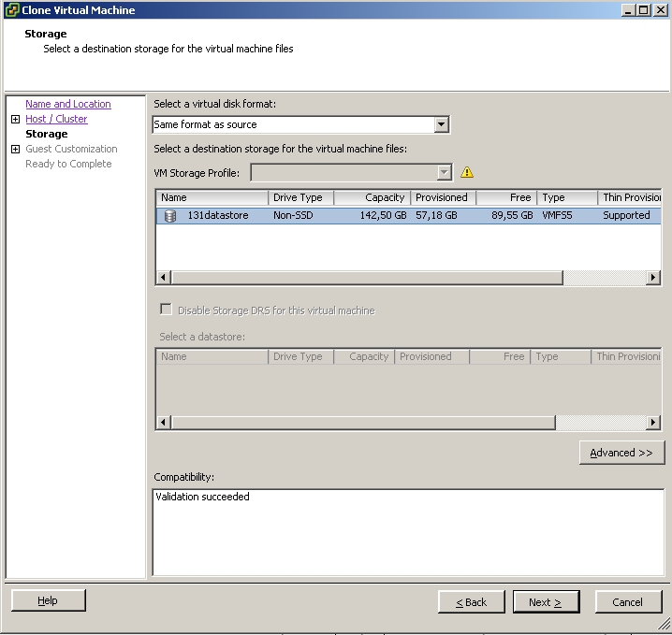Image resolution: width=672 pixels, height=635 pixels.
Task: Click lower table Type column header
Action: (561, 356)
